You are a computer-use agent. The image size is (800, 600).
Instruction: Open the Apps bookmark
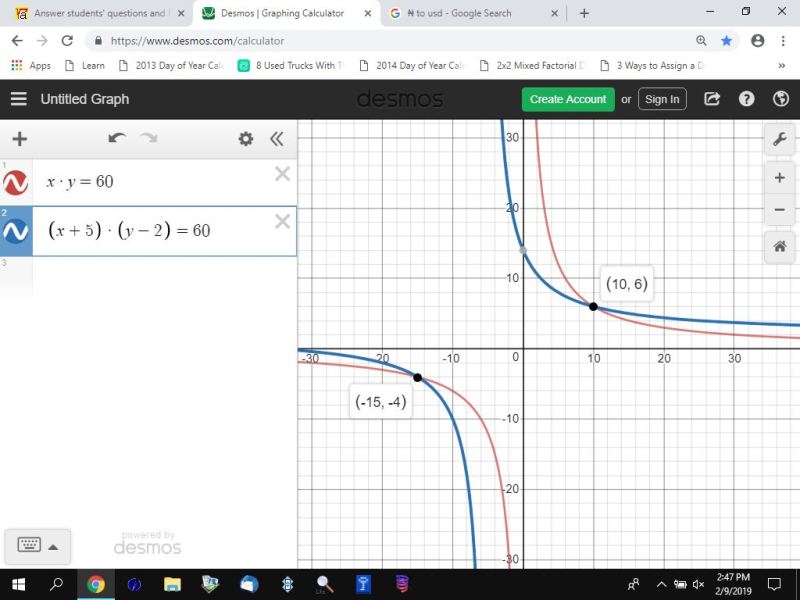tap(31, 65)
